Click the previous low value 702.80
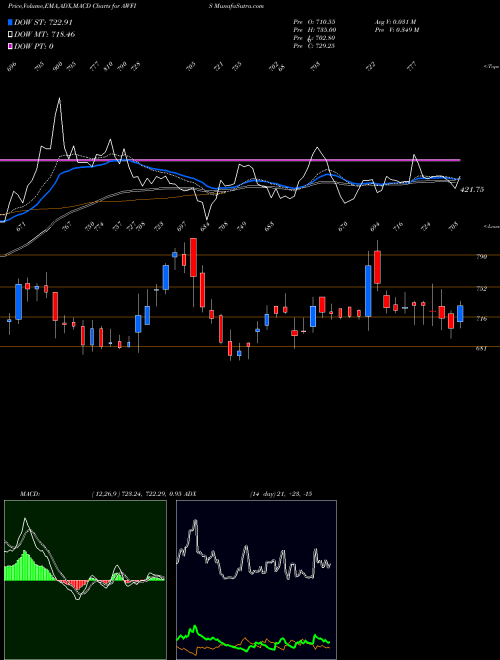The height and width of the screenshot is (660, 500). (323, 38)
